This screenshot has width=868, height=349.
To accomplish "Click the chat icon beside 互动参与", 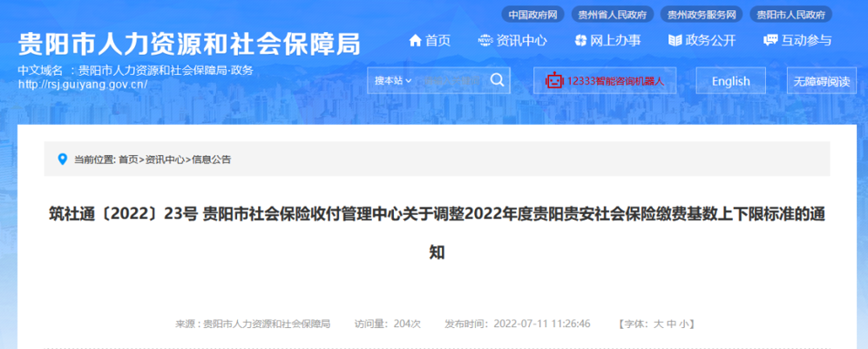I will pos(770,40).
